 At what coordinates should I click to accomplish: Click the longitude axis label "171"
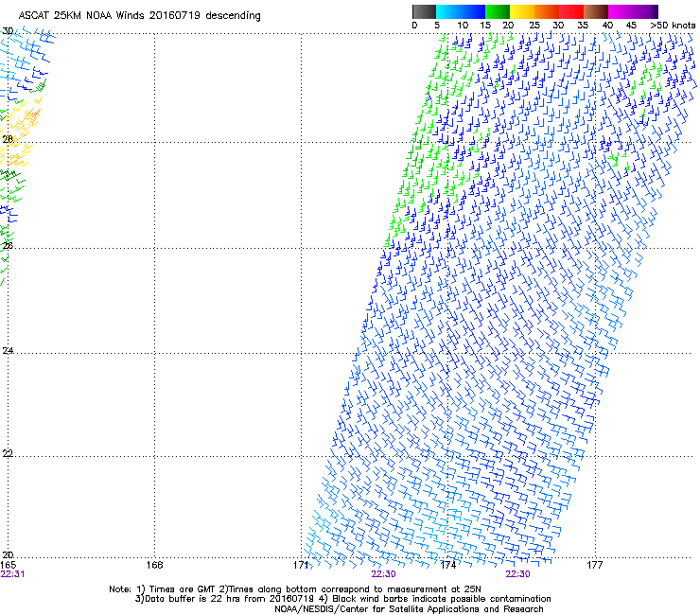[x=301, y=565]
